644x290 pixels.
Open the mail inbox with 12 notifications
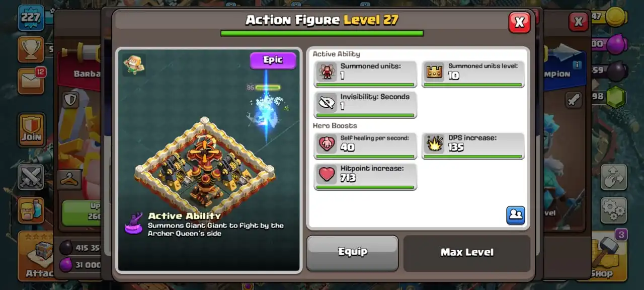pos(31,81)
